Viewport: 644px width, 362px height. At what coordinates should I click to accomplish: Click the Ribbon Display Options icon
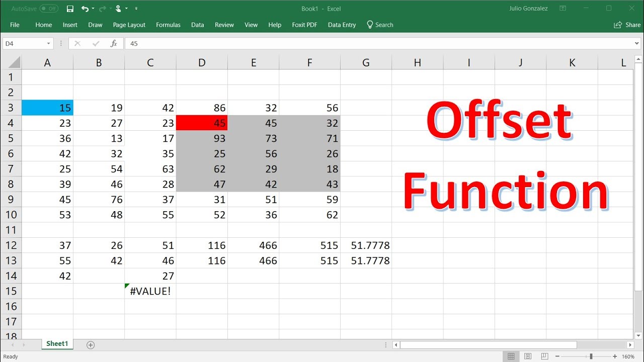tap(563, 9)
